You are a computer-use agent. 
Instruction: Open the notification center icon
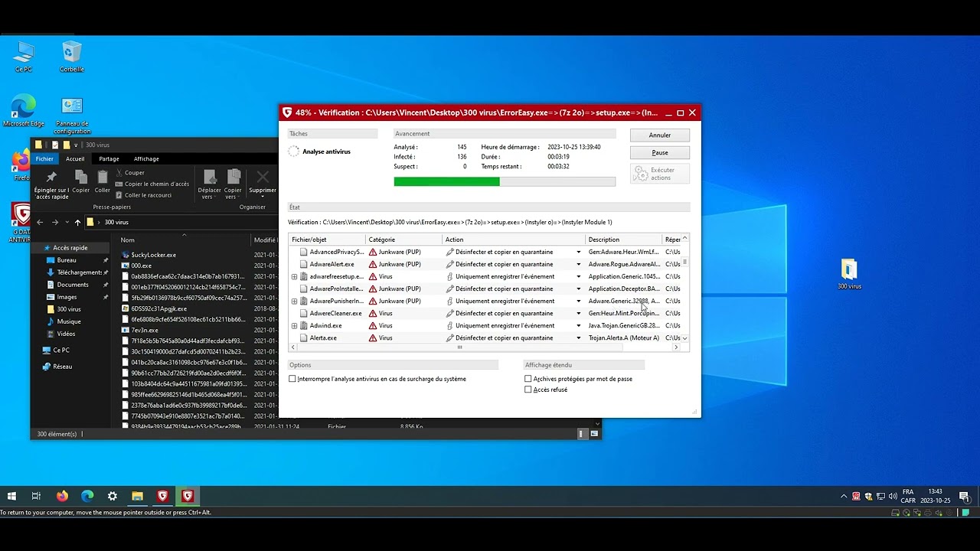965,497
